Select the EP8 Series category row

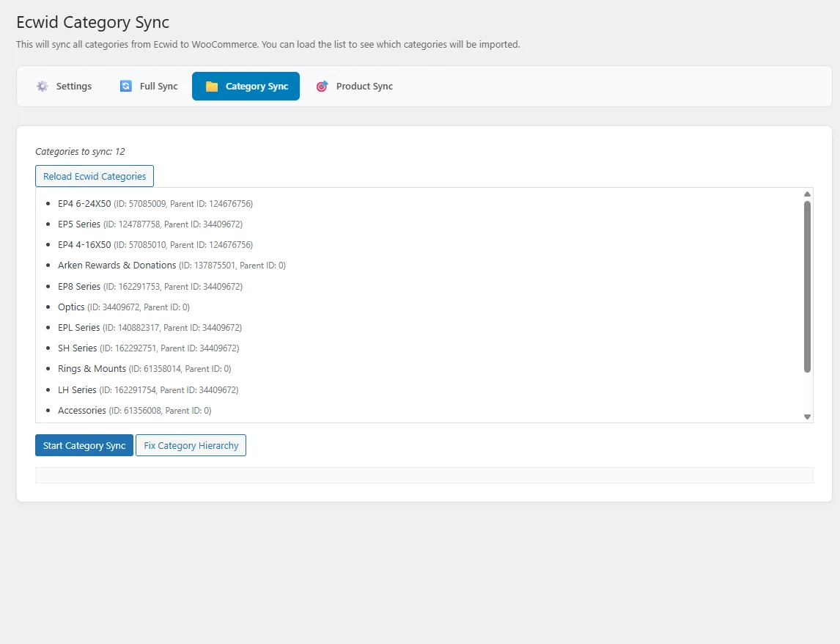(x=150, y=286)
